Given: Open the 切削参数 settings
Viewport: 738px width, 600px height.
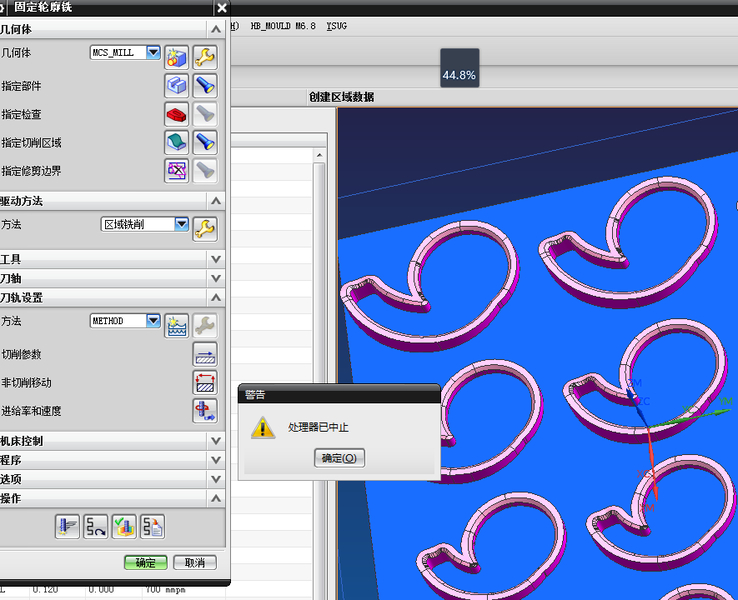Looking at the screenshot, I should [205, 354].
